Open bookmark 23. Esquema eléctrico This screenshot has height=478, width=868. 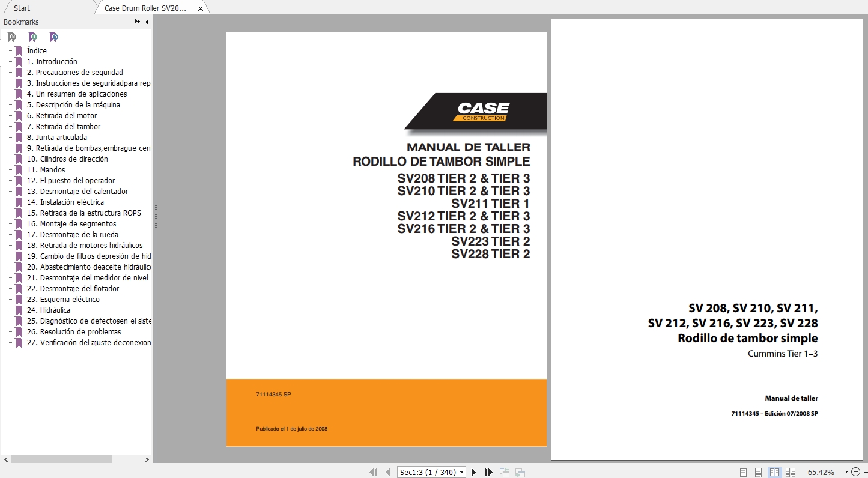point(63,300)
